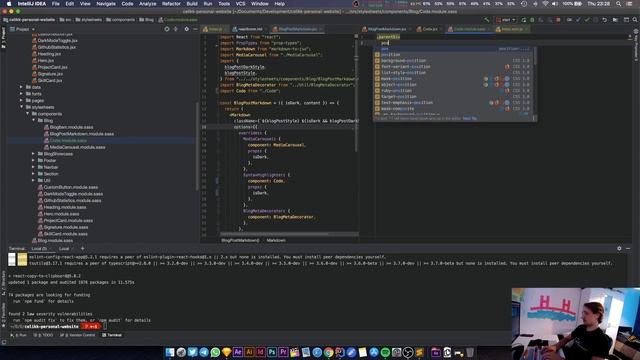This screenshot has width=640, height=360.
Task: Click the locate/scroll-from-source icon in Project panel
Action: click(167, 29)
